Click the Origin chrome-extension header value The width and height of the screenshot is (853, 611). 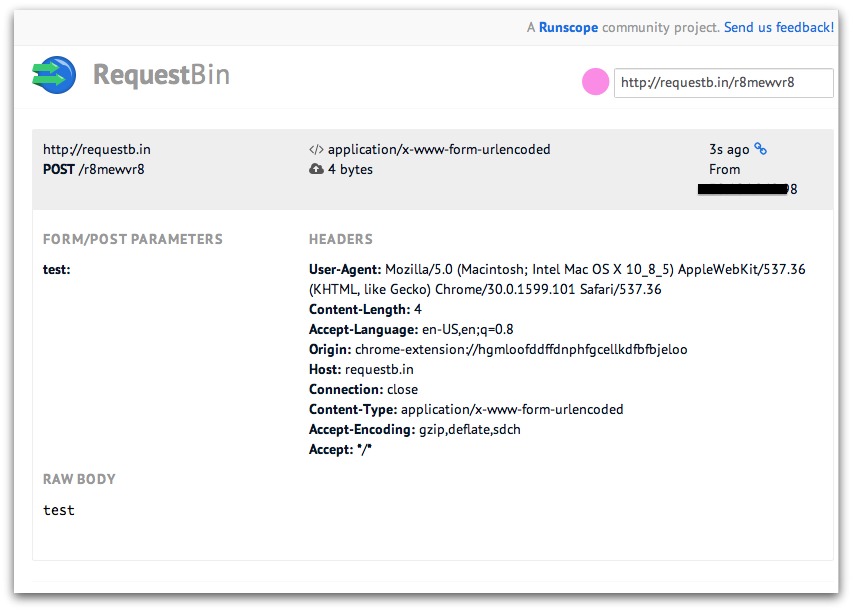521,349
